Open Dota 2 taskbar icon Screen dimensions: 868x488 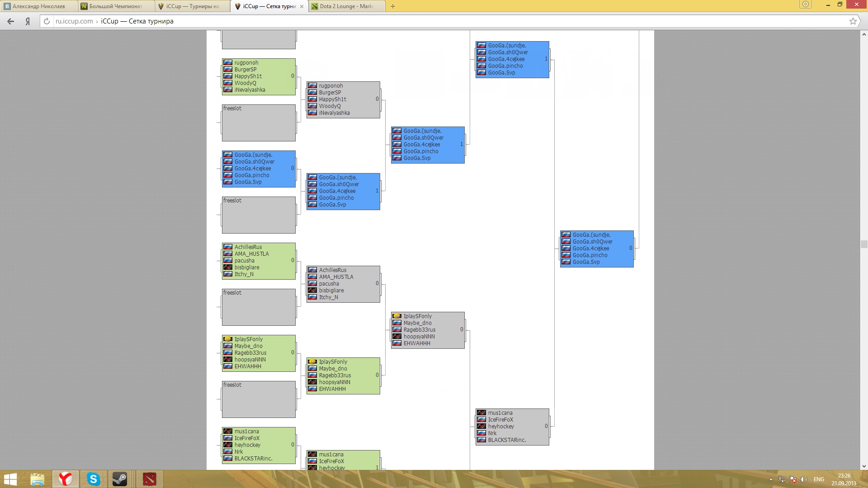(x=149, y=479)
